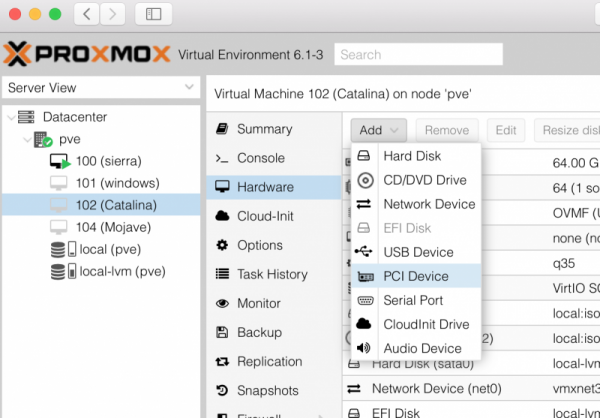Click the Edit button
Image resolution: width=600 pixels, height=418 pixels.
tap(506, 130)
